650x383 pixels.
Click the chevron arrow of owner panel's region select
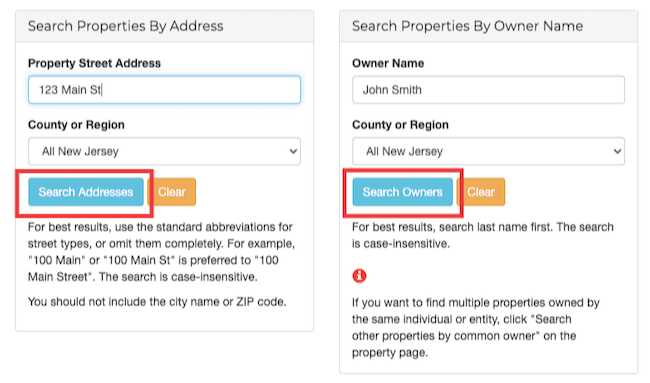tap(617, 152)
